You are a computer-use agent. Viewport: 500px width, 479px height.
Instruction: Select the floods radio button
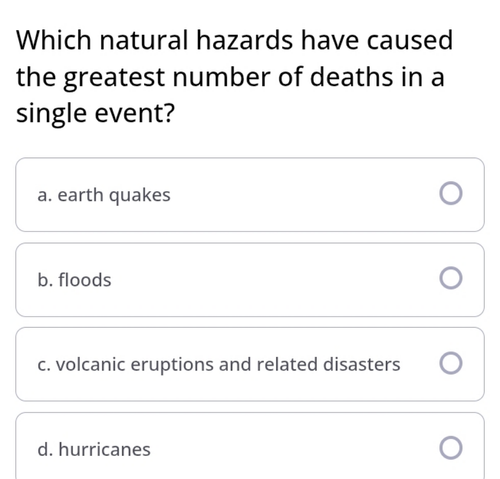(x=451, y=278)
